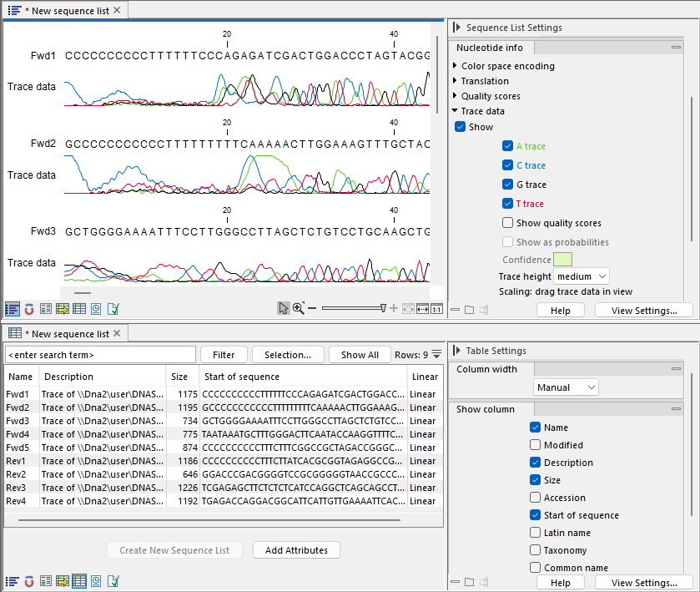Image resolution: width=700 pixels, height=592 pixels.
Task: Expand the Quality scores section
Action: point(455,96)
